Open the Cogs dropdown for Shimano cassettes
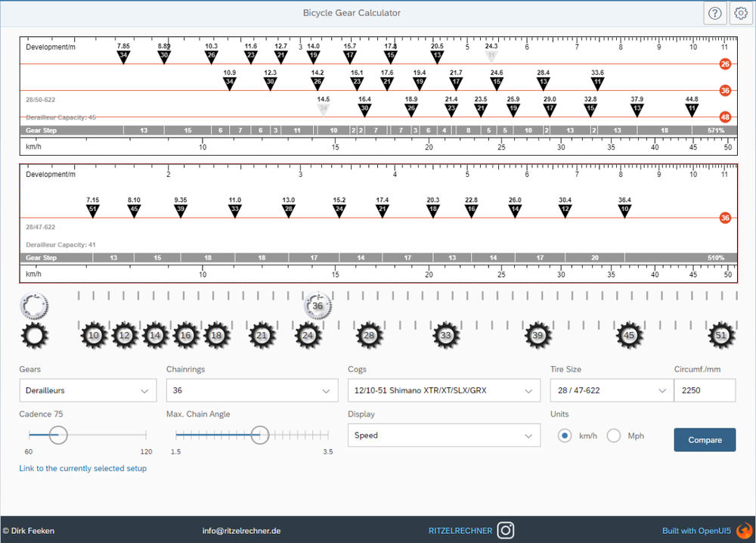The image size is (756, 543). coord(444,390)
